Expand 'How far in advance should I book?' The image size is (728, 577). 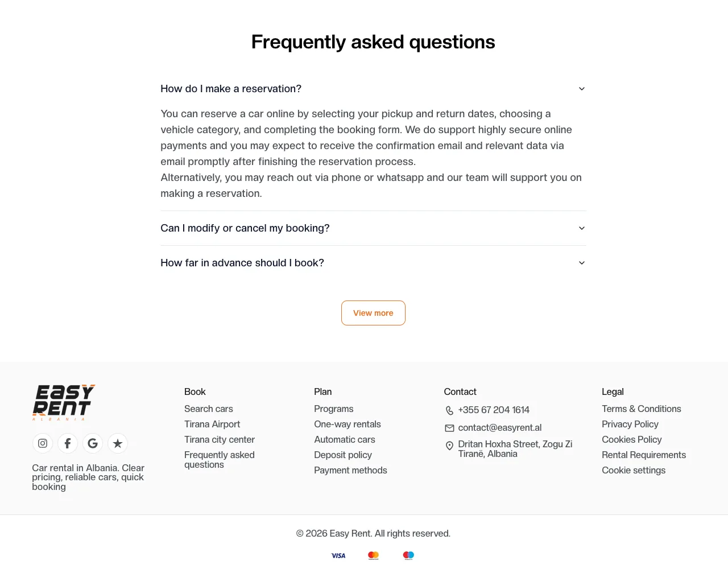click(373, 263)
